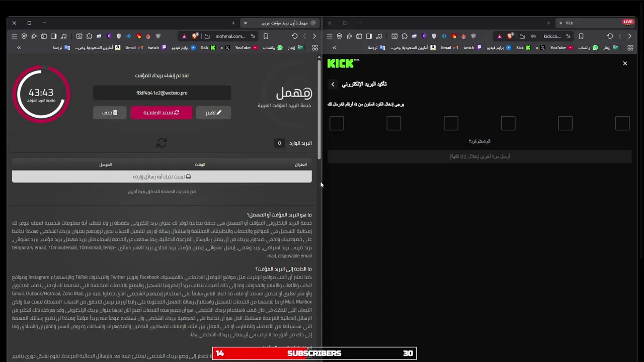Open new tab in Kick window

coord(548,23)
